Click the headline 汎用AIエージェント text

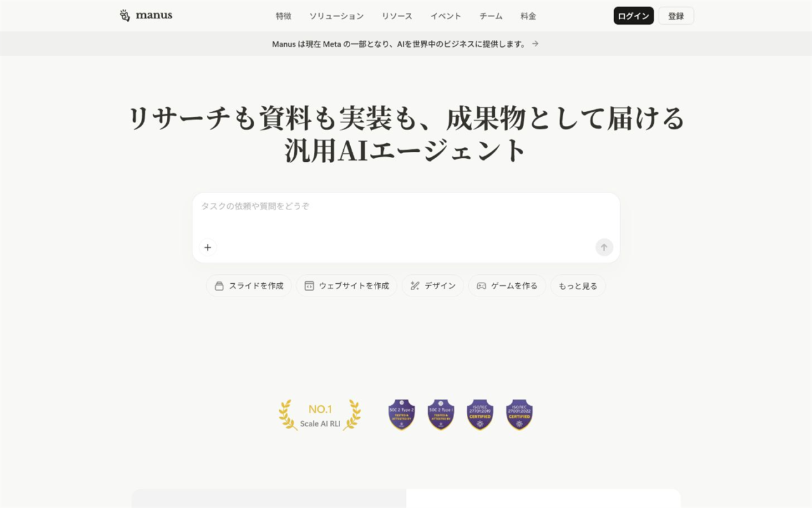pyautogui.click(x=406, y=151)
